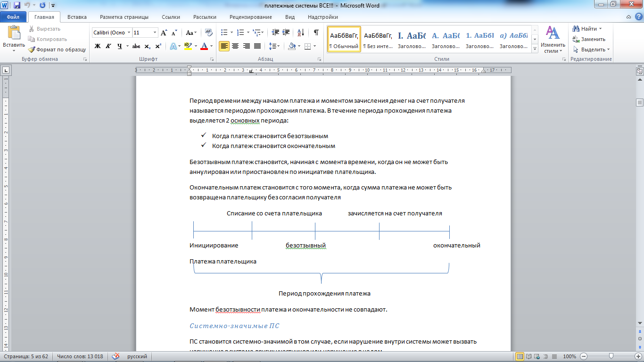Open Найти find search
The height and width of the screenshot is (362, 644).
(x=588, y=29)
